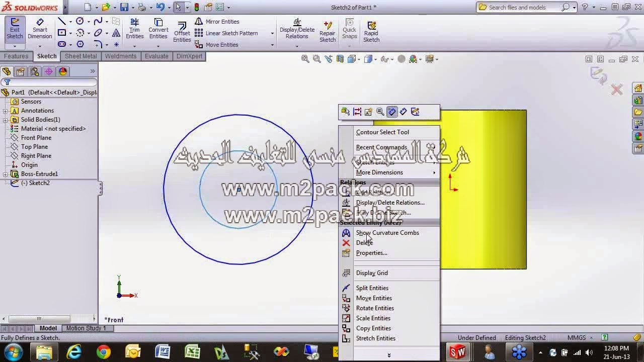644x362 pixels.
Task: Expand more context menu items chevron
Action: [389, 355]
